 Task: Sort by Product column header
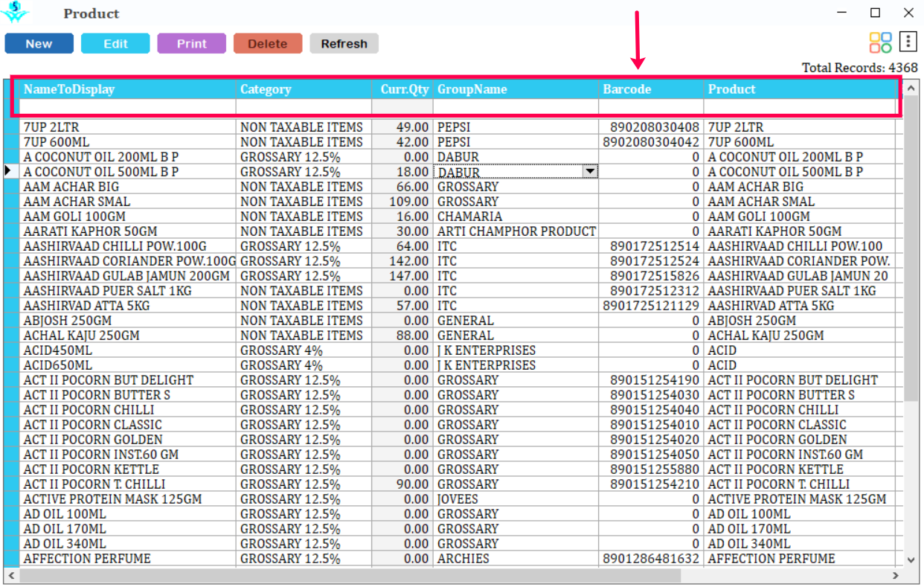[800, 89]
